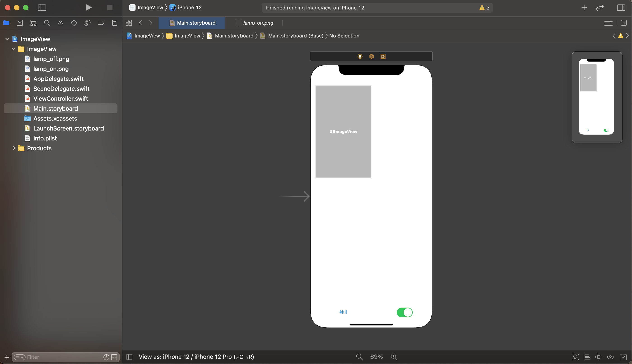Add editor on right

[624, 23]
